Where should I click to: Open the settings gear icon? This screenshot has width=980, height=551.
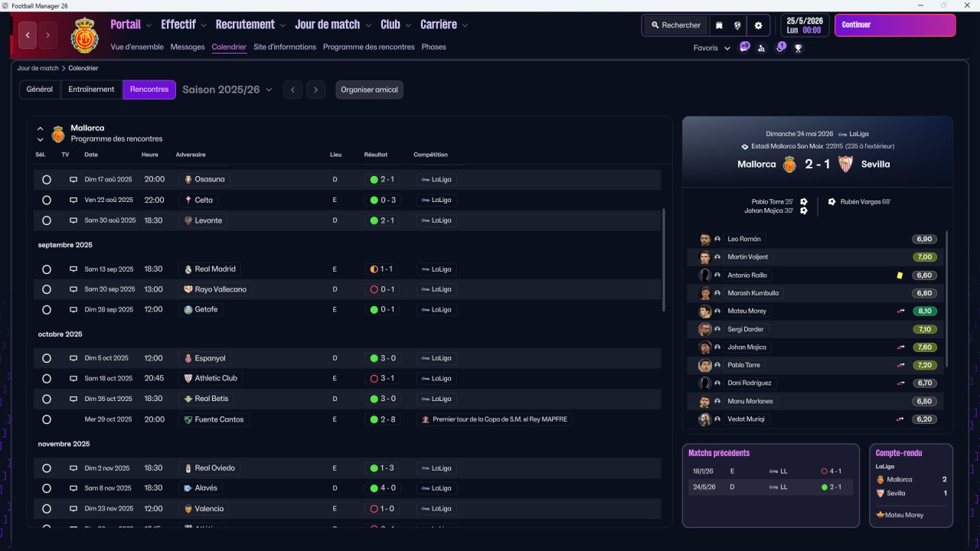click(758, 25)
